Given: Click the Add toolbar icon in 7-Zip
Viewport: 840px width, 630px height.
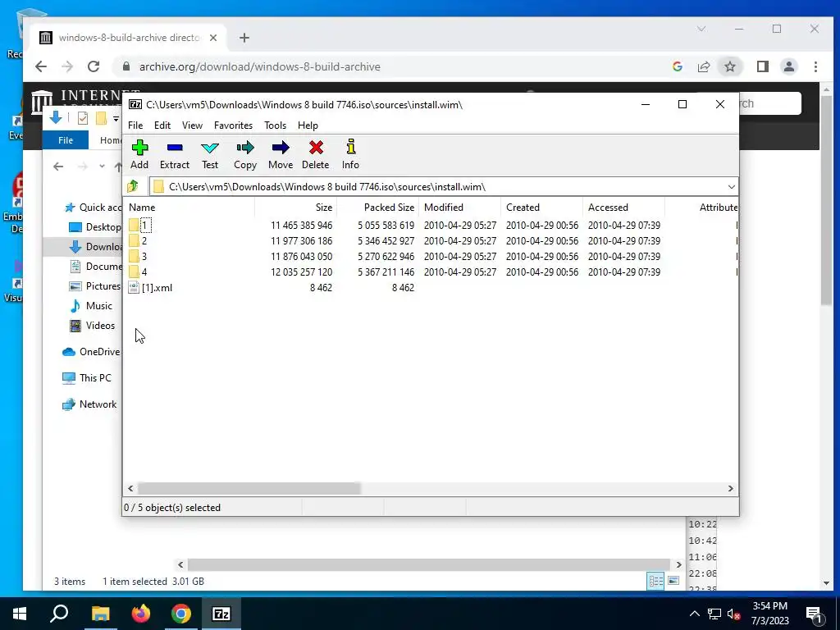Looking at the screenshot, I should pyautogui.click(x=139, y=154).
